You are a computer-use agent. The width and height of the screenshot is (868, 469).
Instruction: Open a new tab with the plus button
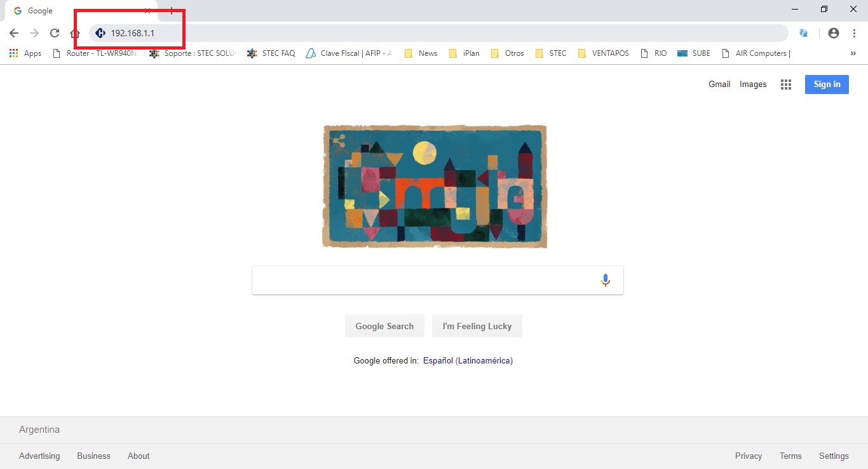171,11
